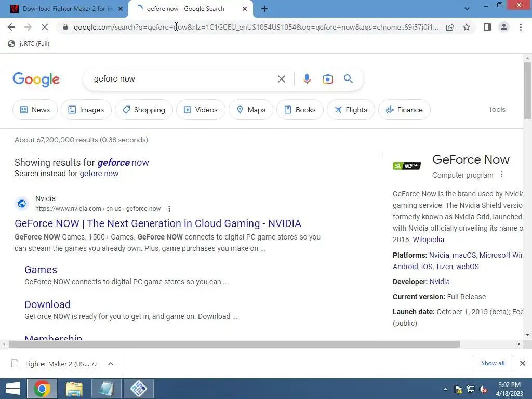Open the search Tools options
This screenshot has width=532, height=399.
click(x=497, y=109)
